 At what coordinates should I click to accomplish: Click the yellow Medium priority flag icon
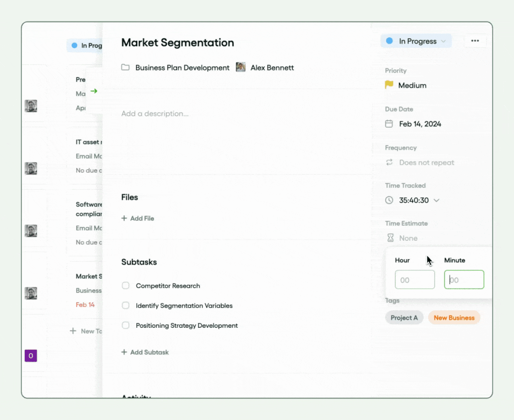(x=389, y=85)
